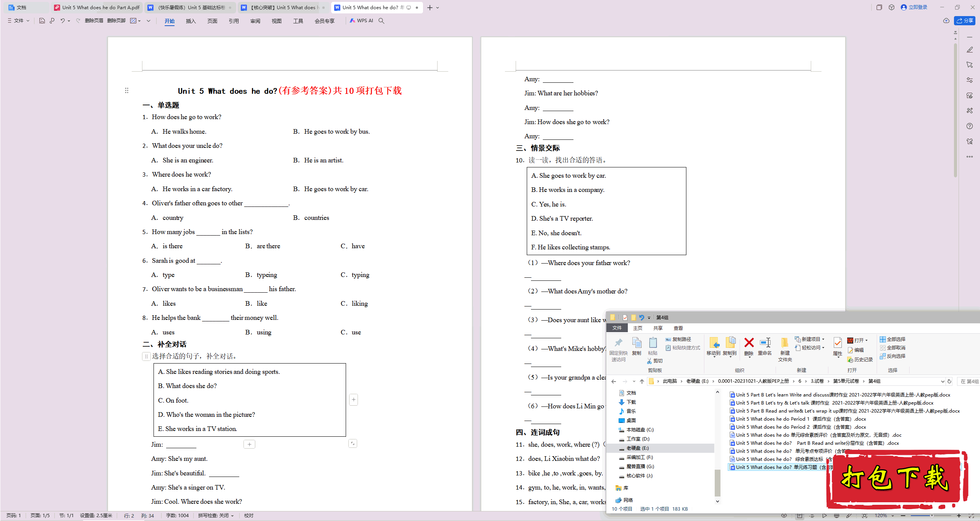Screen dimensions: 980x521
Task: Switch to the 审阅 ribbon tab
Action: (255, 21)
